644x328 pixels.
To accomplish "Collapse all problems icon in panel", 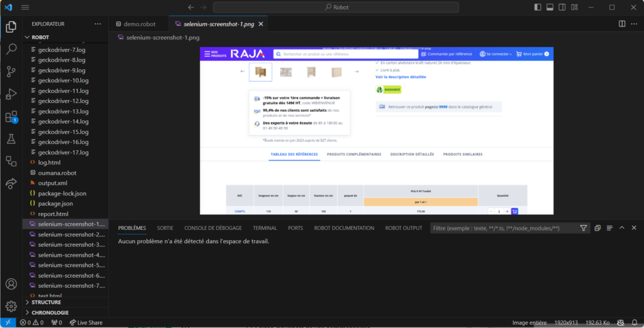I will tap(597, 228).
